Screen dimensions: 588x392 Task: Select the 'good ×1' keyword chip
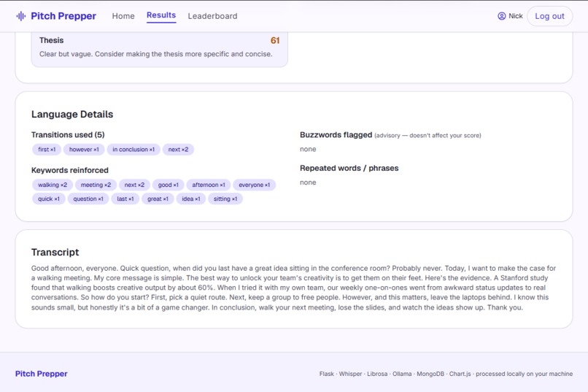click(x=168, y=185)
